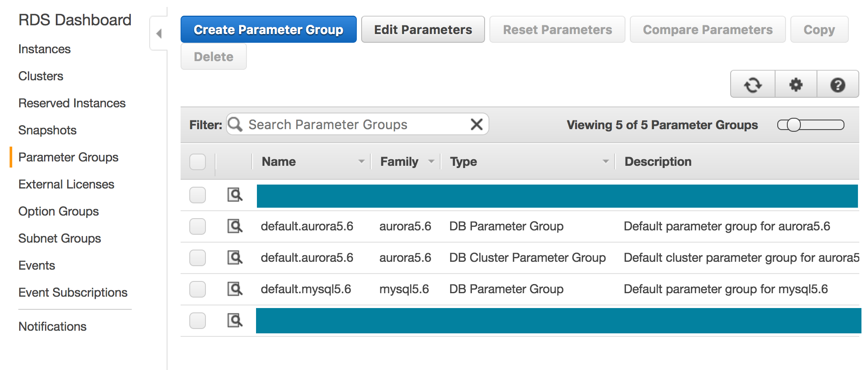Check the last redacted row checkbox
Screen dimensions: 868x370
coord(198,321)
